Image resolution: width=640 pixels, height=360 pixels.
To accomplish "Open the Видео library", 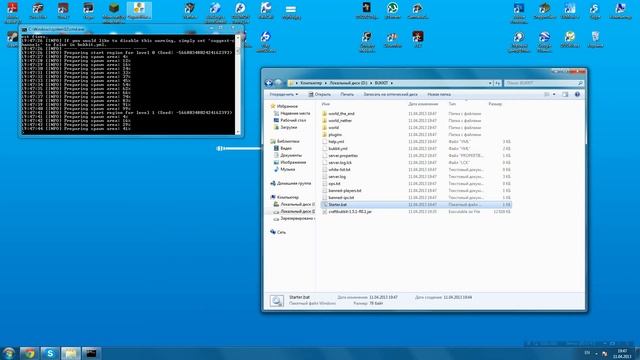I will [283, 148].
